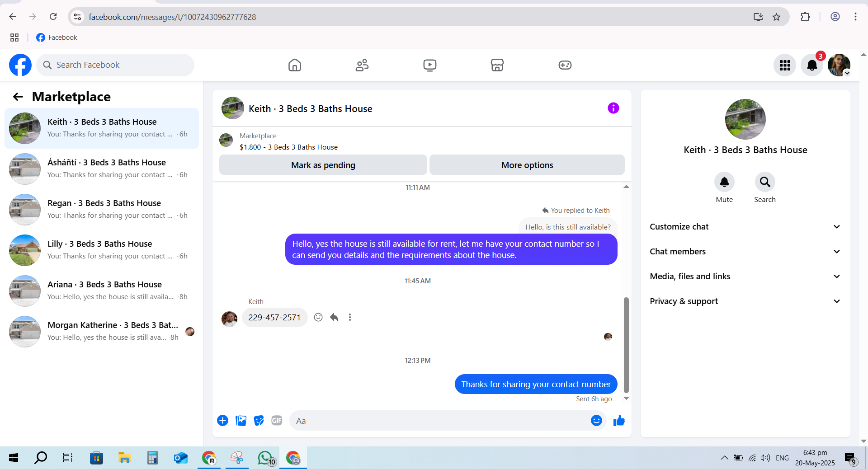Go back from Marketplace chats list

[18, 97]
